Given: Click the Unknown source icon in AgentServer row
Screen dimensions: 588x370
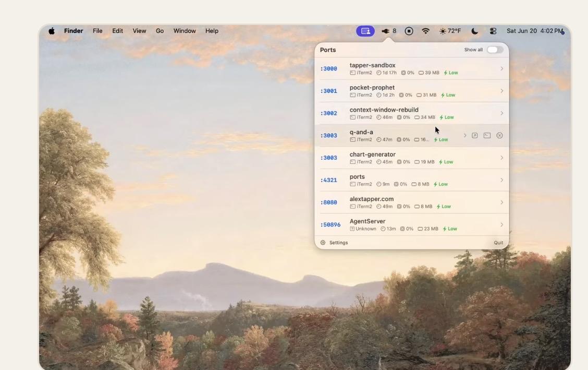Looking at the screenshot, I should coord(352,229).
